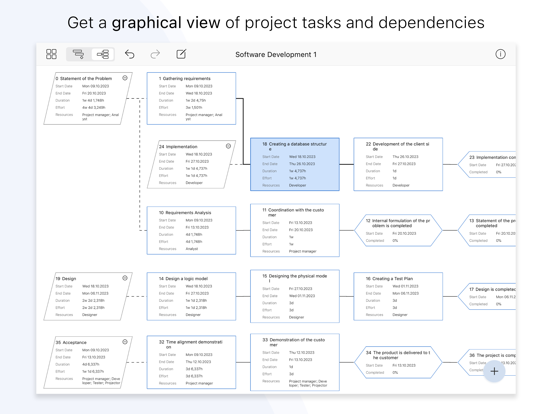The width and height of the screenshot is (552, 414).
Task: Select the 19 Design summary card
Action: [88, 296]
